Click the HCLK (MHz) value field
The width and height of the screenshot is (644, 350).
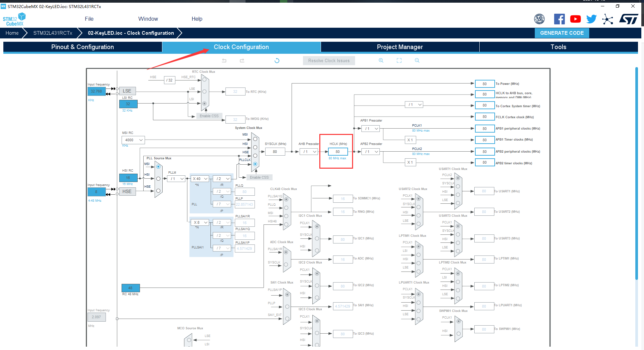338,152
